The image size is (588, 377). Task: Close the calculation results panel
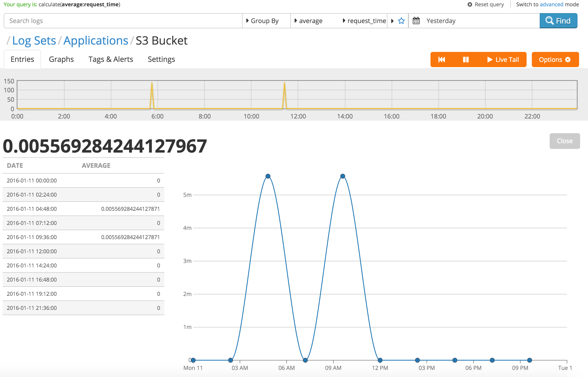pyautogui.click(x=564, y=141)
